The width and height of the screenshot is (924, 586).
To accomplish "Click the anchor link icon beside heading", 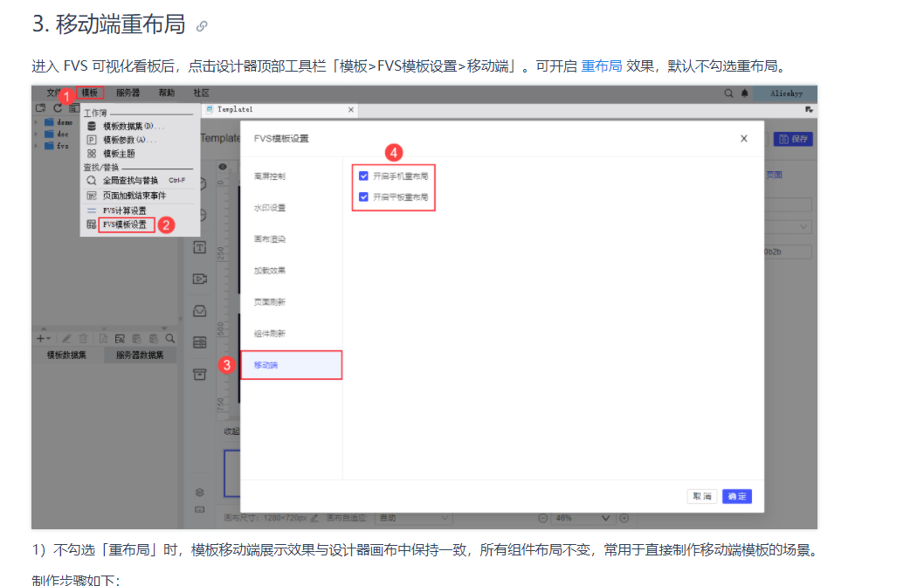I will click(x=202, y=26).
